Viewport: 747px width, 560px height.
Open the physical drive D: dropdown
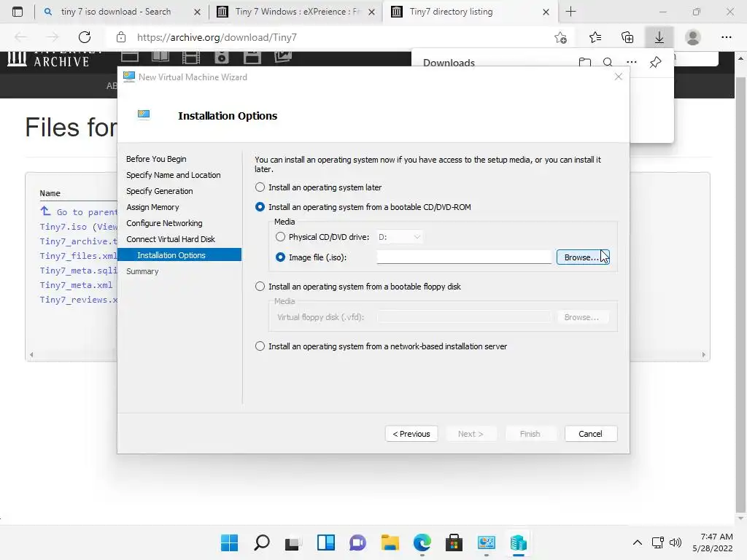399,237
